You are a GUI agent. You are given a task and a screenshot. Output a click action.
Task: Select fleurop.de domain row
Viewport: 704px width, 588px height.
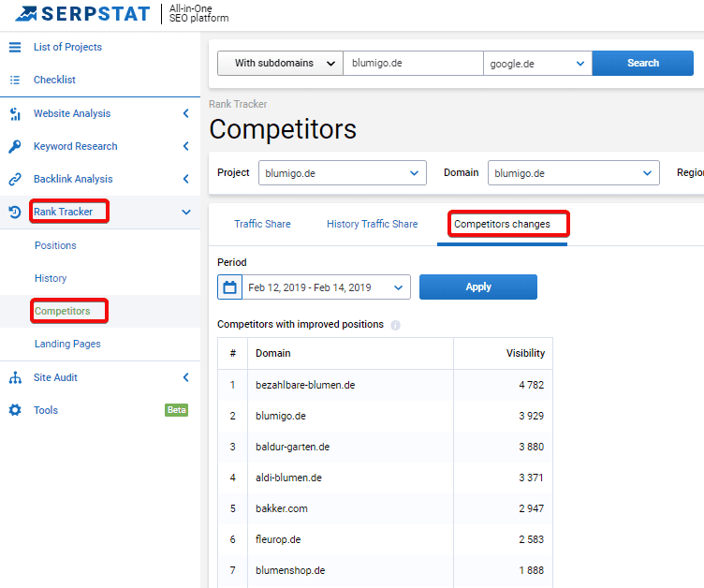coord(278,539)
